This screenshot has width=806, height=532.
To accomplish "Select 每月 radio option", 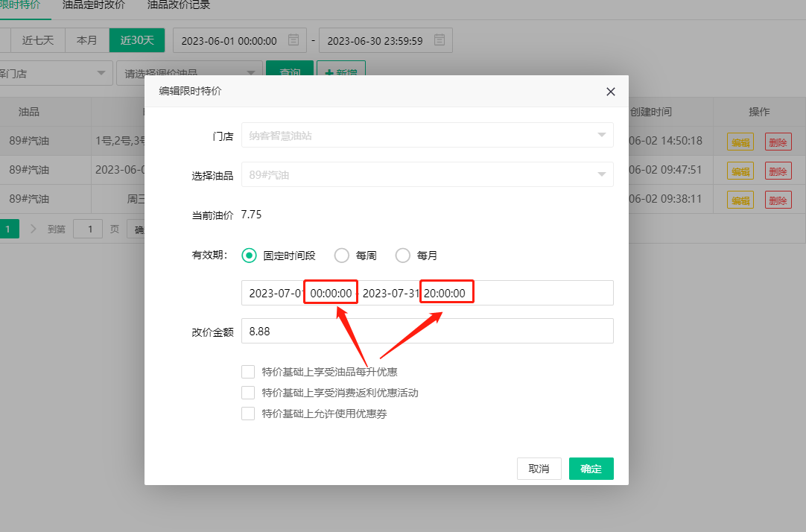I will (403, 256).
